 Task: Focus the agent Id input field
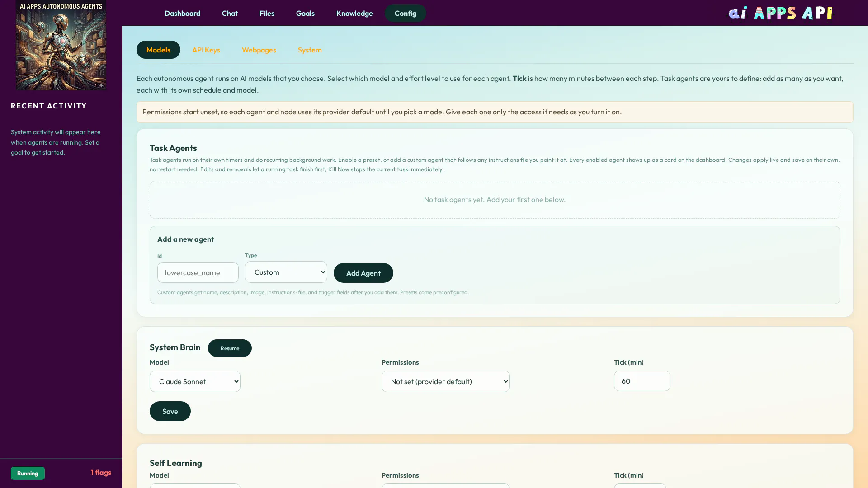coord(198,272)
